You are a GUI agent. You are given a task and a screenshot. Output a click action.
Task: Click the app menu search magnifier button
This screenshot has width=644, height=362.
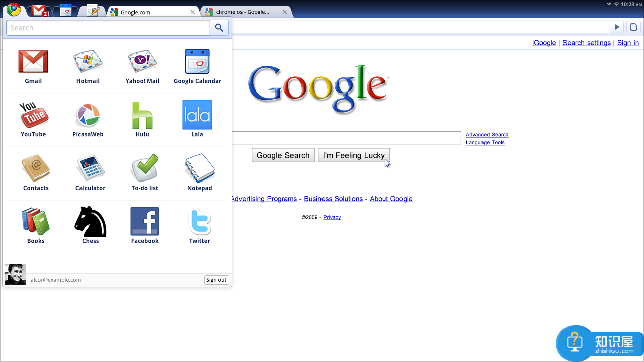(219, 28)
